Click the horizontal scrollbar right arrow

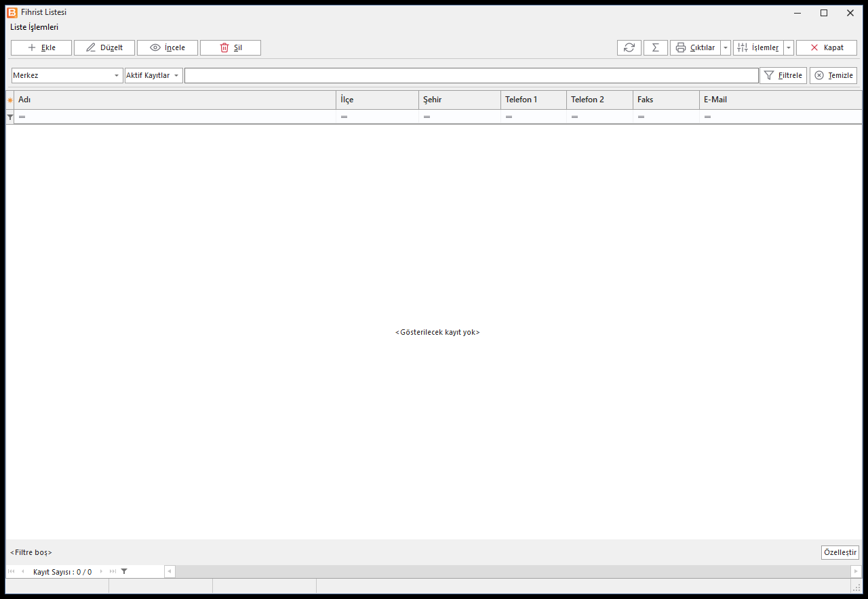[856, 571]
